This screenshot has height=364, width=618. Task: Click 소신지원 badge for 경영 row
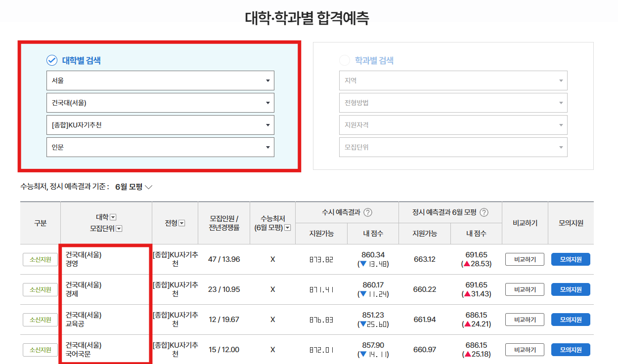click(x=41, y=259)
